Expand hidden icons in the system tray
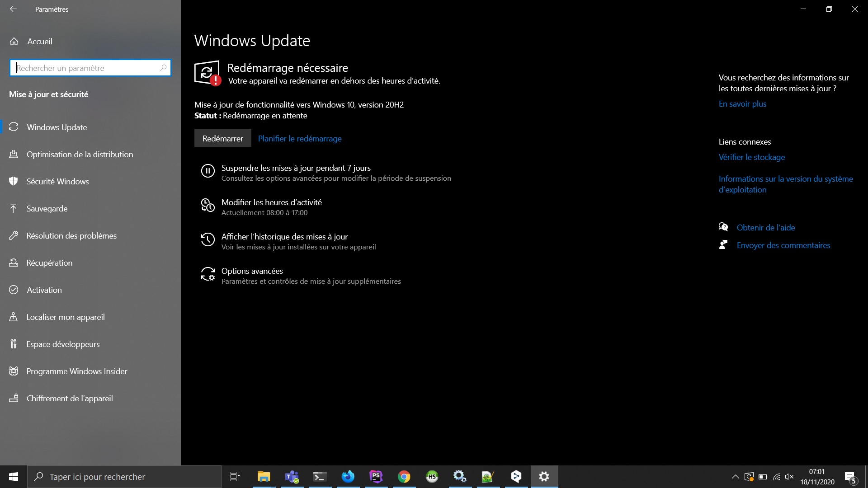Image resolution: width=868 pixels, height=488 pixels. [736, 476]
